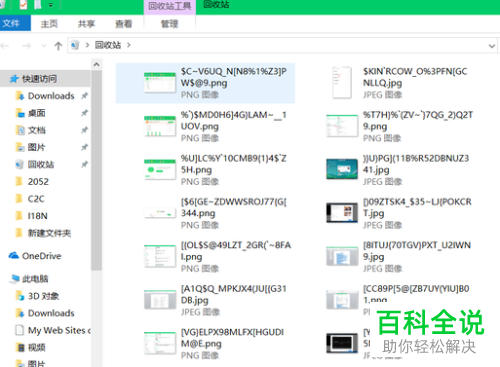Select thumbnail of )]U)PG](11B%R52DBNUZ341.jpg
This screenshot has width=500, height=367.
click(342, 169)
